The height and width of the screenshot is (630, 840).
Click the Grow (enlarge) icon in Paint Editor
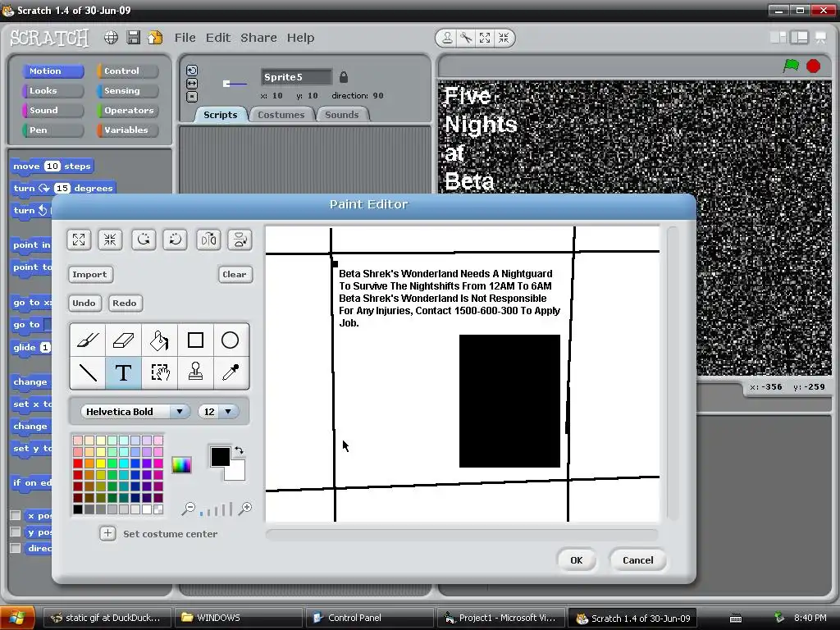(x=79, y=240)
